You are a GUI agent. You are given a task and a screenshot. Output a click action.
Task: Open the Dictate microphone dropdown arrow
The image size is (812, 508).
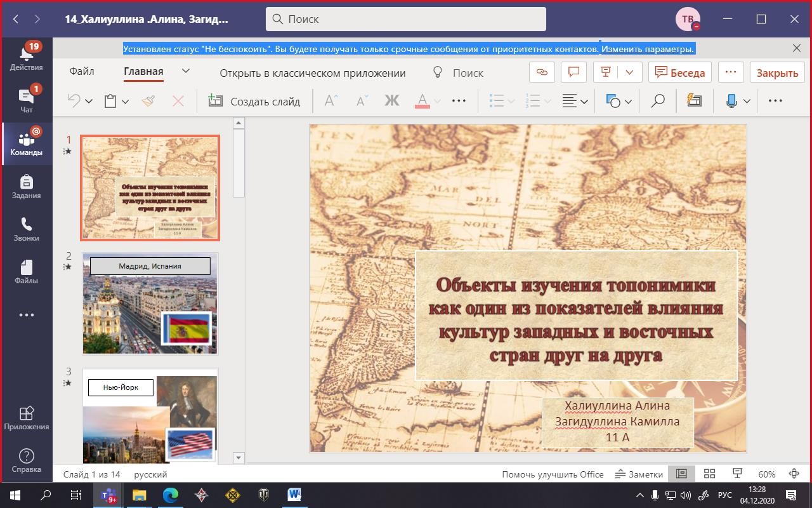pos(747,101)
